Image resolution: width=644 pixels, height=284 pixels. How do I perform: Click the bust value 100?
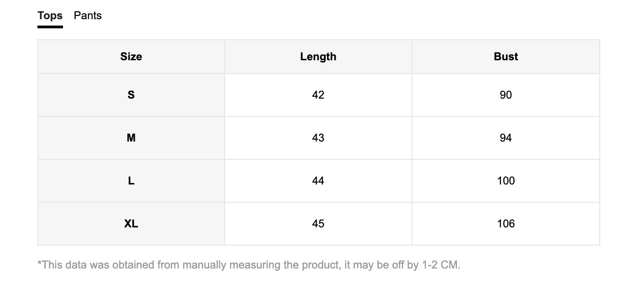[506, 181]
